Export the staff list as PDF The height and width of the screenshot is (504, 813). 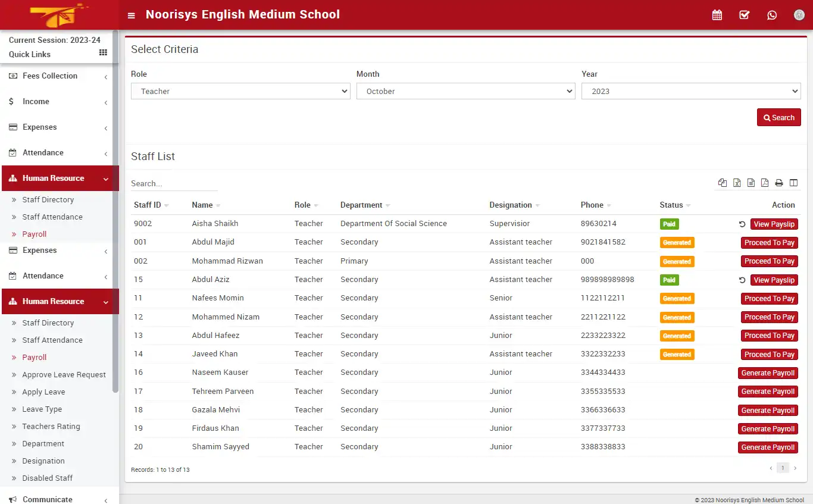(x=765, y=183)
